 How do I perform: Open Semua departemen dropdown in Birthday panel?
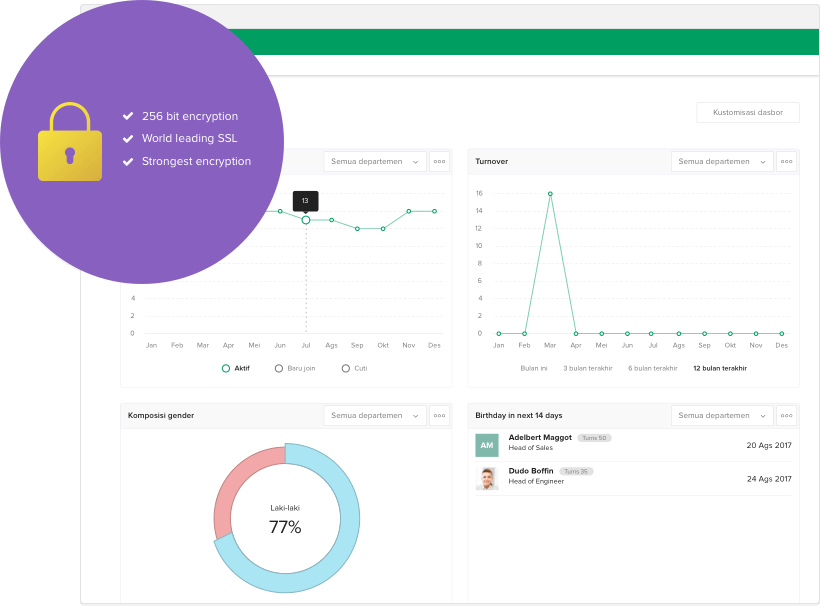tap(722, 416)
